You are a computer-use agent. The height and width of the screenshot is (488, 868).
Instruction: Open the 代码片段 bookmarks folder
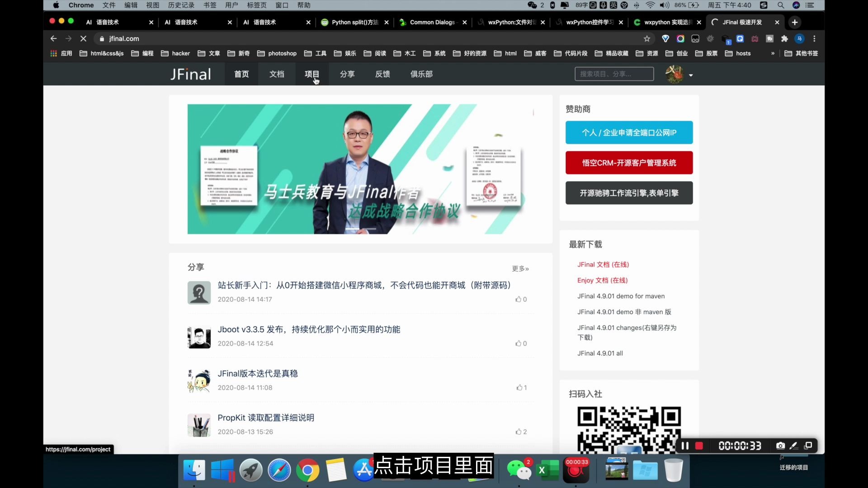tap(571, 53)
